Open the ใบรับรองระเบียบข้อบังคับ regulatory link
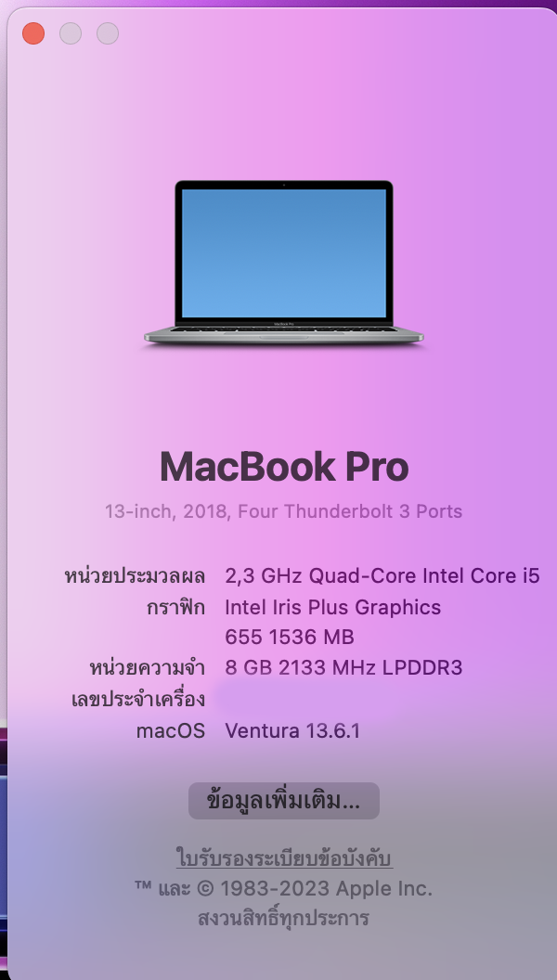 tap(284, 858)
